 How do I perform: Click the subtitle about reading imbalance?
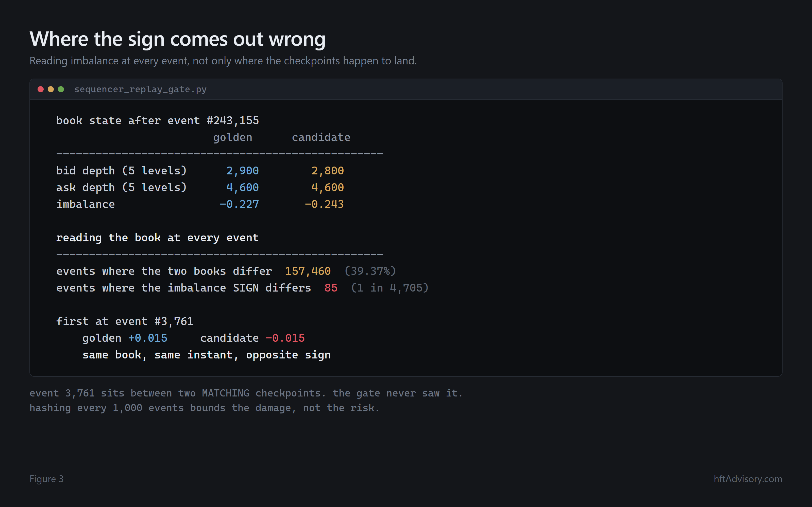(x=223, y=61)
